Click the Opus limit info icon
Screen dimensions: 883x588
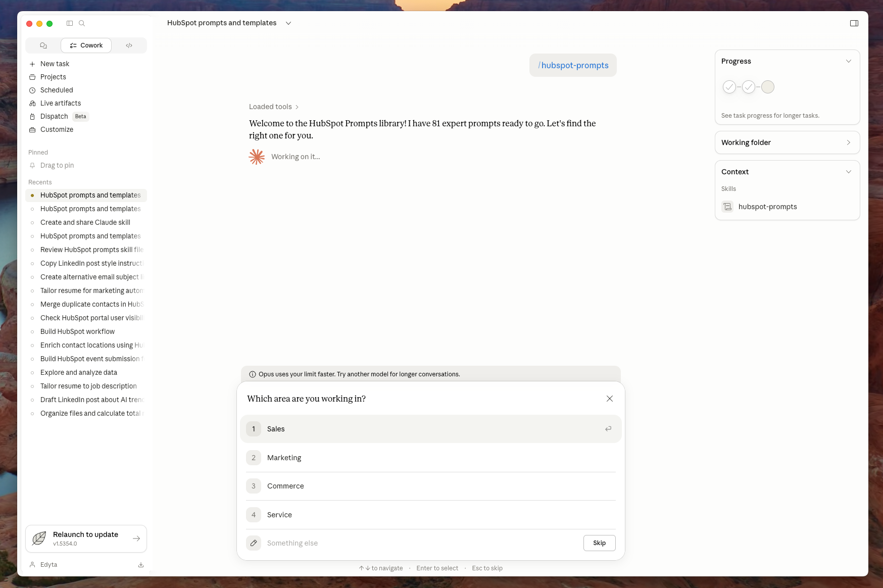tap(253, 374)
